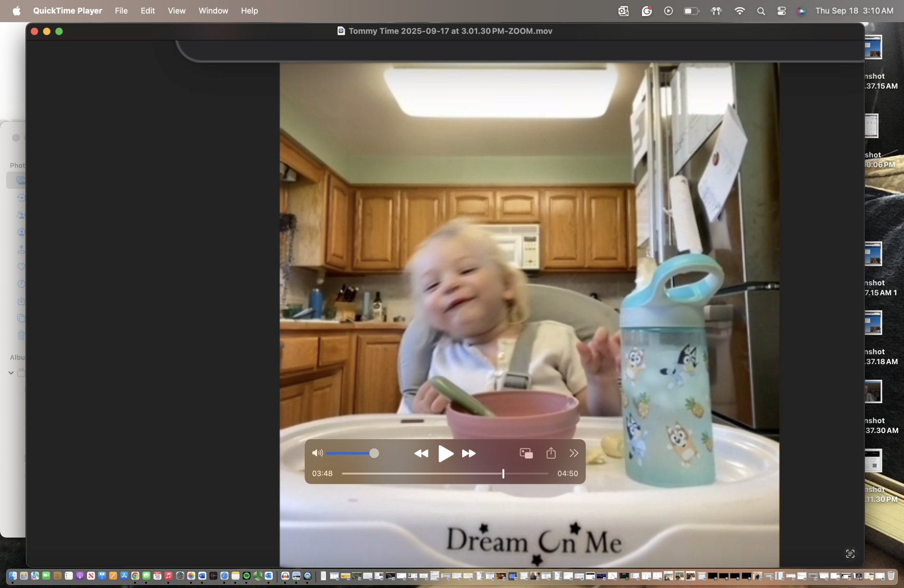Screen dimensions: 904x588
Task: Open Podcasts from the Dock
Action: pos(80,576)
